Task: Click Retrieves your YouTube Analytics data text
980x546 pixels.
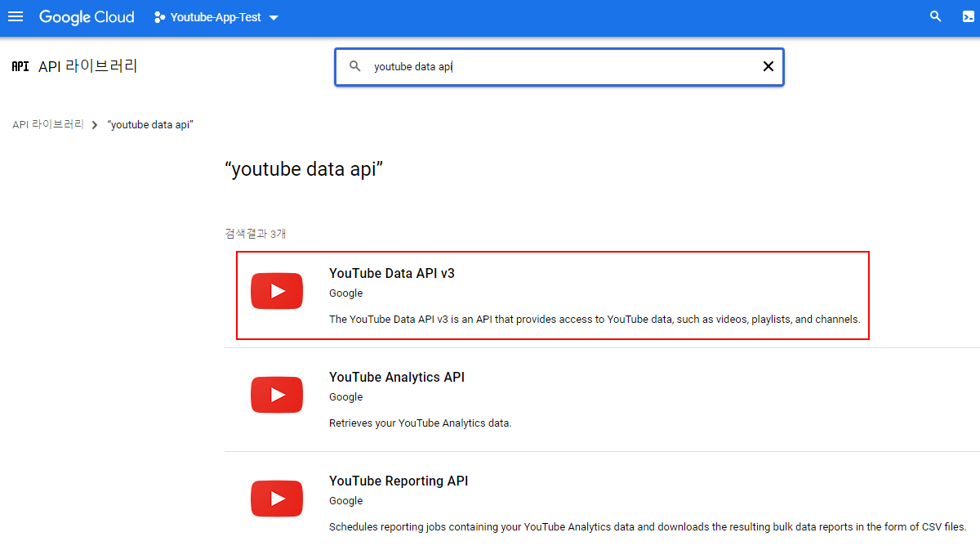Action: pos(421,423)
